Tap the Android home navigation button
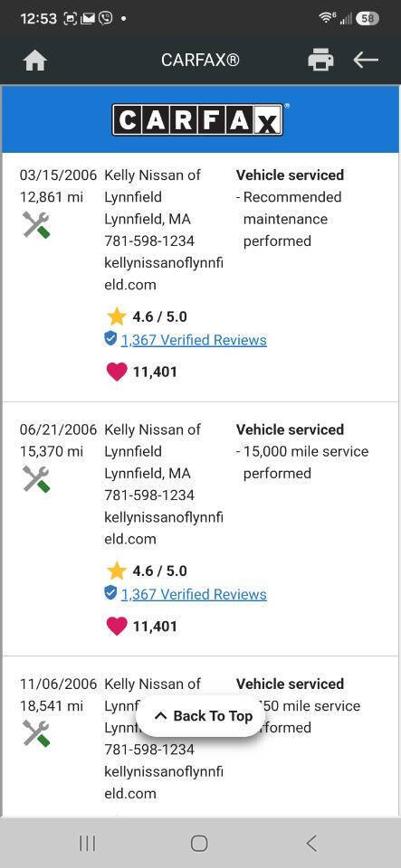 pyautogui.click(x=199, y=844)
